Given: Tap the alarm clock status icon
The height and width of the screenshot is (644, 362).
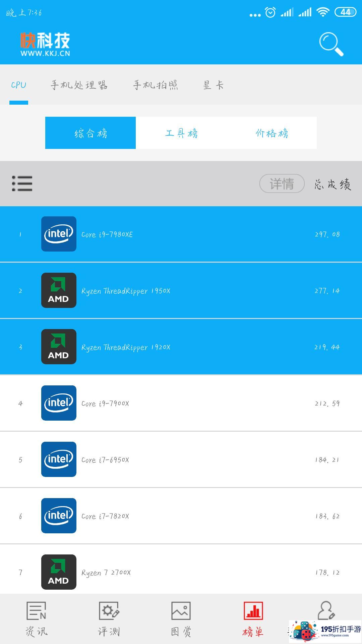Looking at the screenshot, I should click(x=270, y=12).
